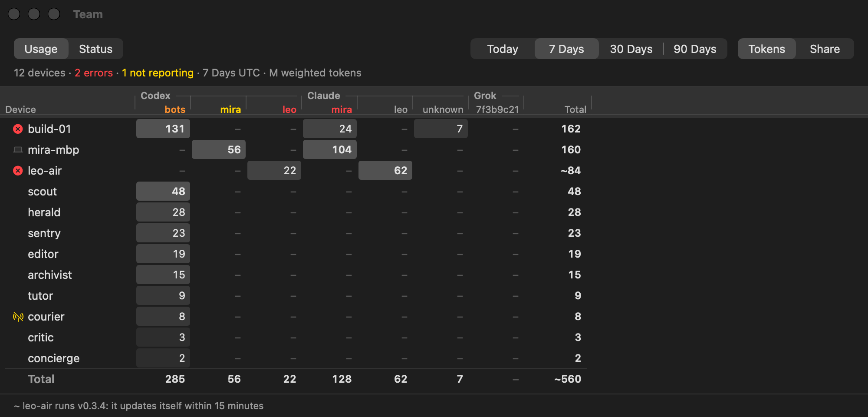Switch to the Usage tab

[x=41, y=49]
